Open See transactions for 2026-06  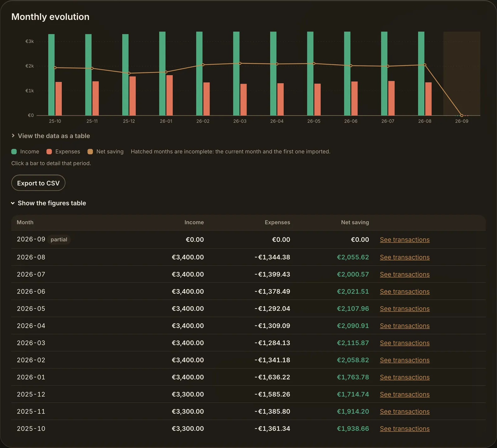click(x=405, y=291)
